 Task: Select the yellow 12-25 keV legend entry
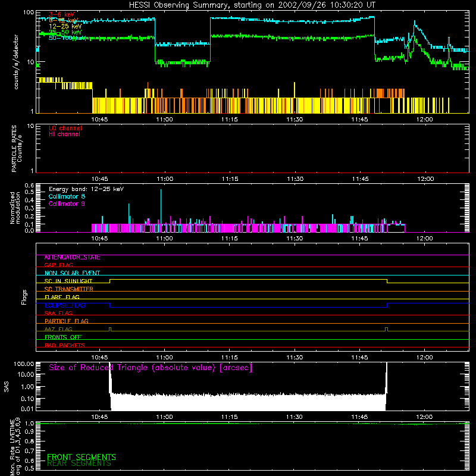65,26
